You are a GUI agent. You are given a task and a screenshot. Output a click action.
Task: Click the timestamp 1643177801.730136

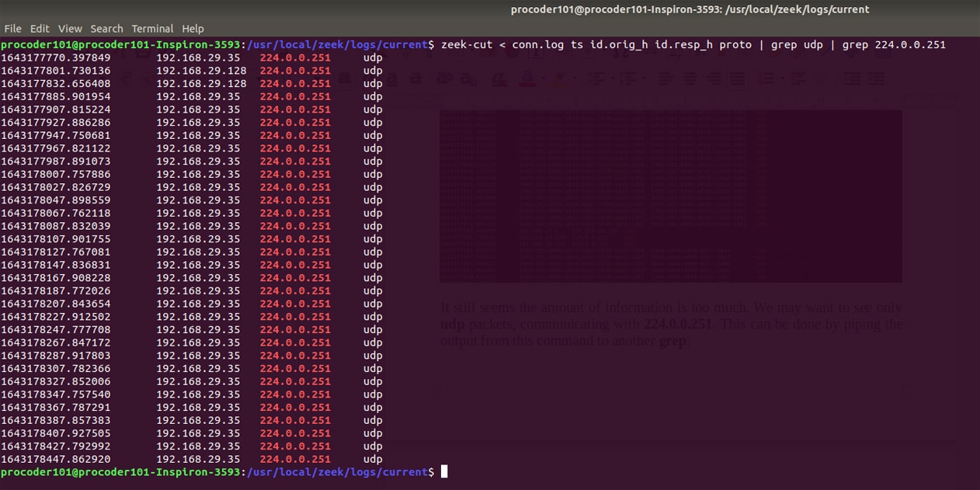click(56, 71)
